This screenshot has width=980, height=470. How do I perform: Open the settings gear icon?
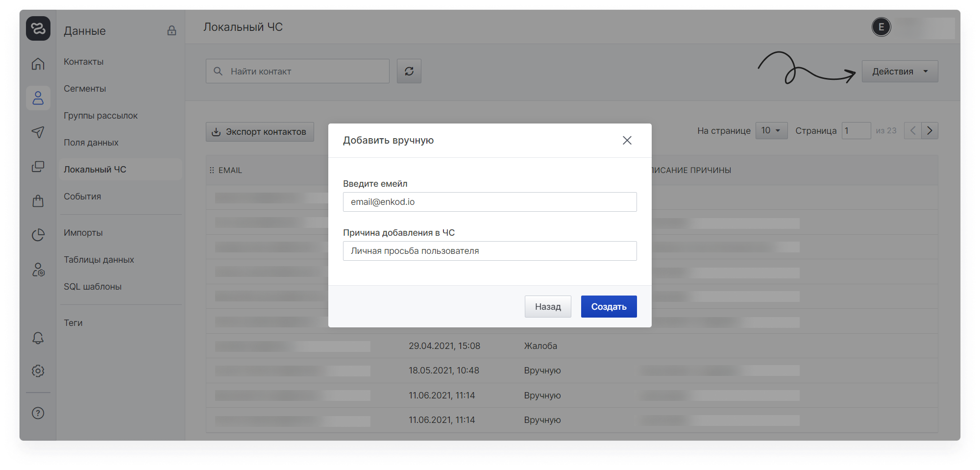pos(38,371)
